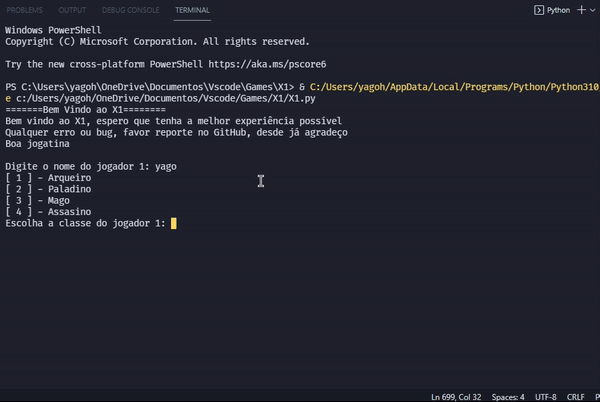
Task: Open the OUTPUT tab
Action: click(x=72, y=10)
